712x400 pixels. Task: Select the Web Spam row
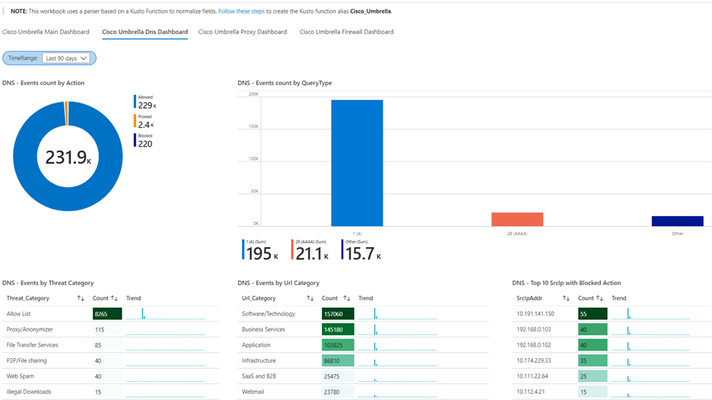[x=110, y=376]
